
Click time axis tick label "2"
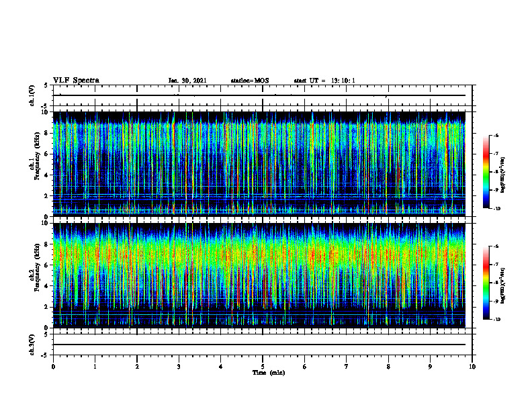tap(137, 367)
